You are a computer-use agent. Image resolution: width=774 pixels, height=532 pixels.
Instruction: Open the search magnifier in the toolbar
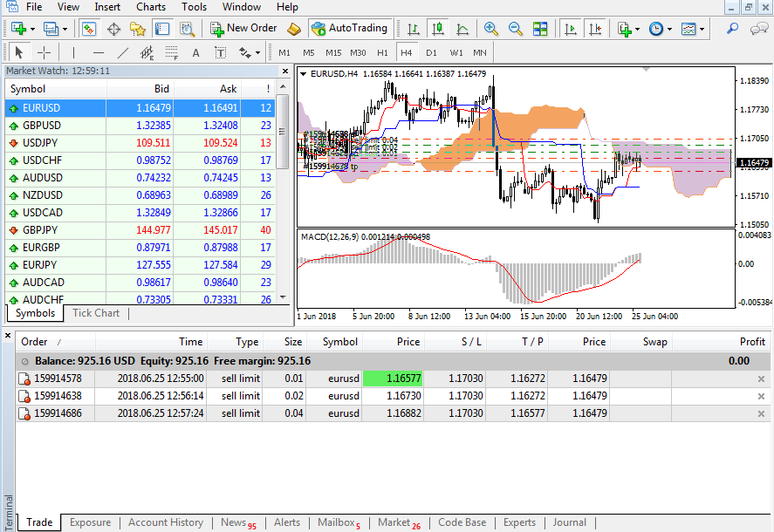[x=732, y=29]
